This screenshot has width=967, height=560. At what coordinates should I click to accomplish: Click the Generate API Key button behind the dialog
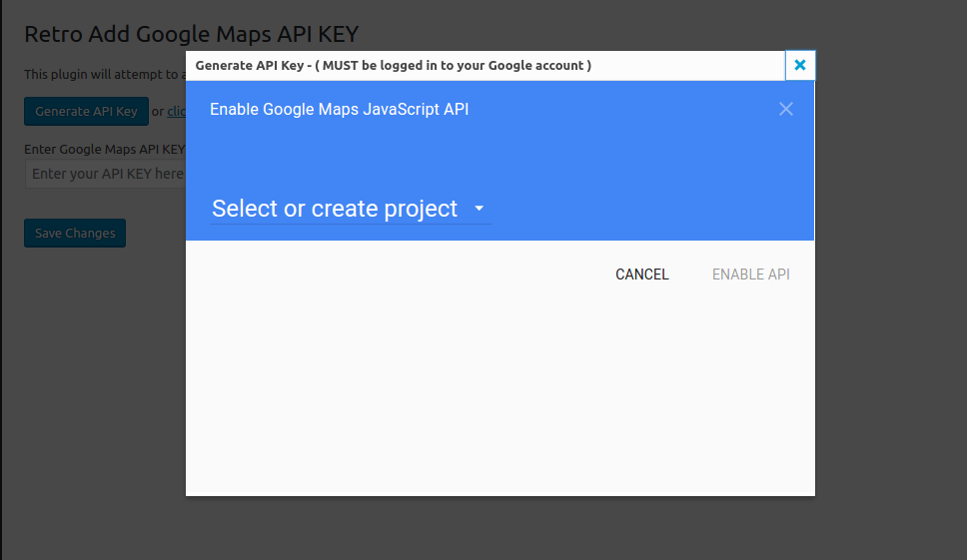tap(86, 112)
